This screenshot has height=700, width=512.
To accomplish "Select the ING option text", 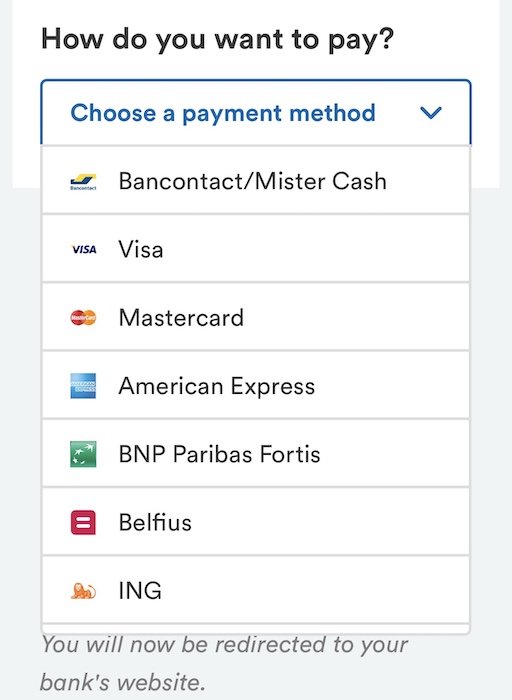I will pyautogui.click(x=140, y=591).
